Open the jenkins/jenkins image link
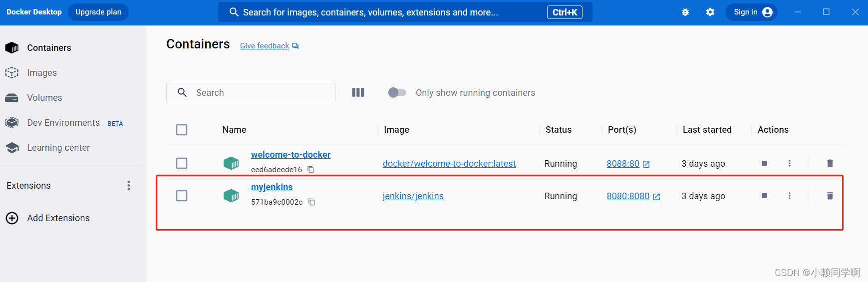 pos(413,196)
